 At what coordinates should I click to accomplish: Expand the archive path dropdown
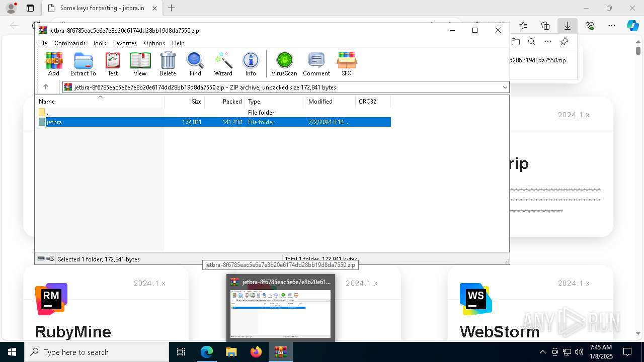point(505,87)
